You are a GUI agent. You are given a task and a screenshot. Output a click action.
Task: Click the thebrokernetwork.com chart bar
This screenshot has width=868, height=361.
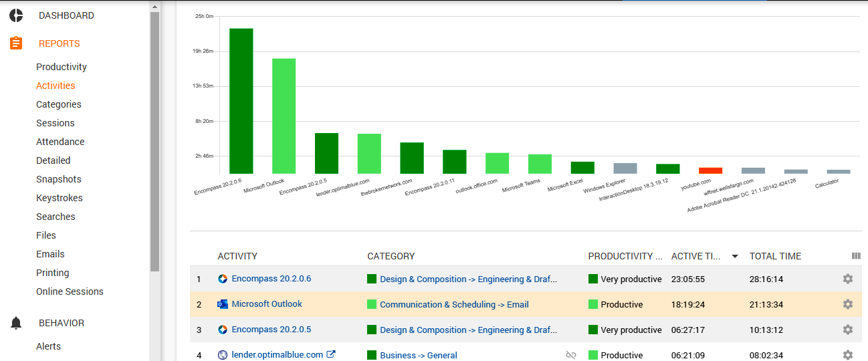click(412, 158)
